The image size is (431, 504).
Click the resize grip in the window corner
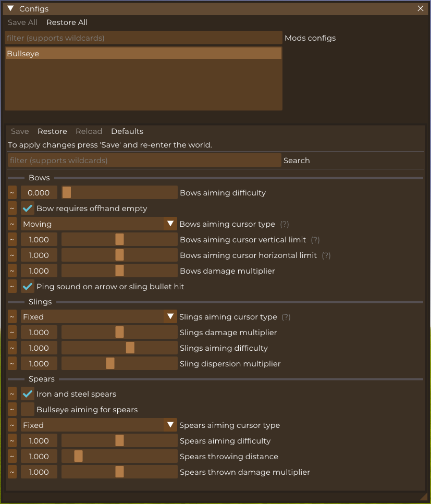tap(423, 496)
